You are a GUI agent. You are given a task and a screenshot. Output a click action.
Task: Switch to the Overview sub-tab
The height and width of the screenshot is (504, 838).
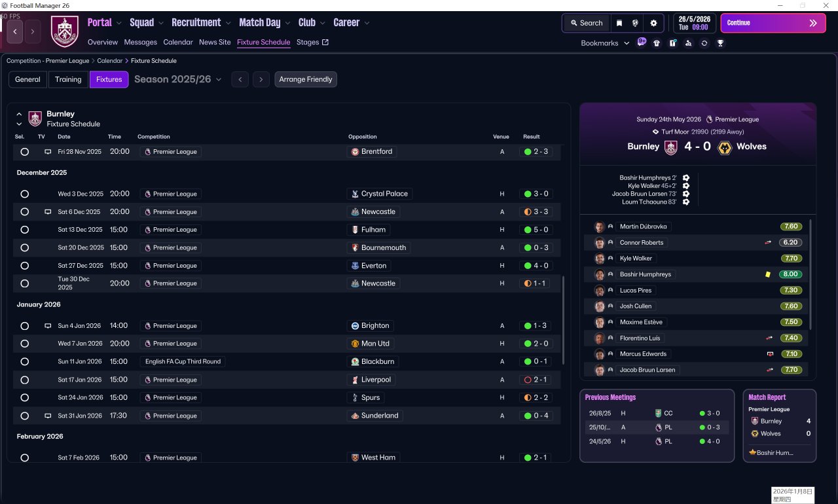coord(103,43)
